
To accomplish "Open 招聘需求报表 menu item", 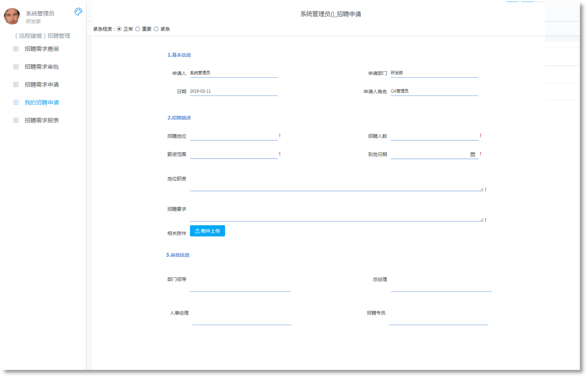I will point(41,120).
